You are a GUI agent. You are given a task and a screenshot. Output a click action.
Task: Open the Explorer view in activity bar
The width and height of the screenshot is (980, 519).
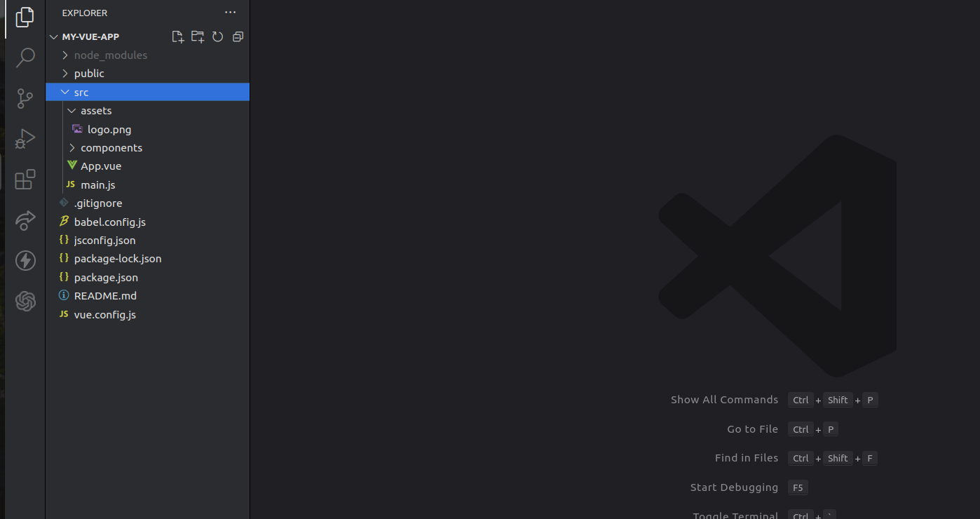pos(25,17)
